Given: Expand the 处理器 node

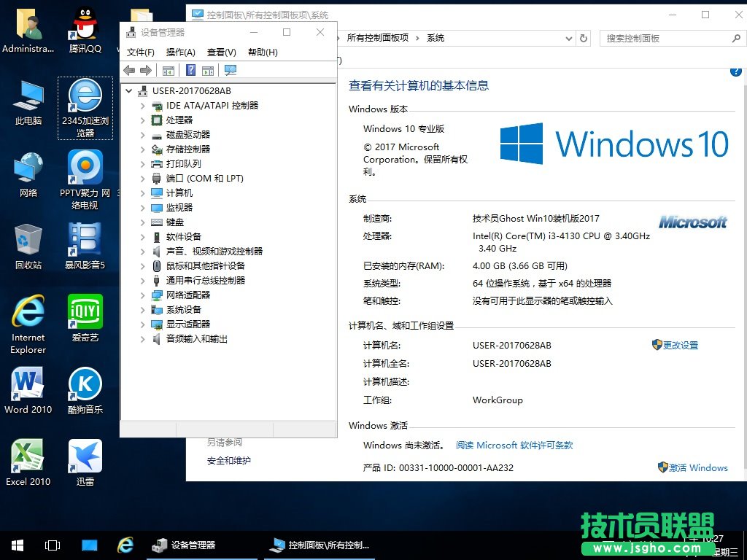Looking at the screenshot, I should pyautogui.click(x=142, y=120).
